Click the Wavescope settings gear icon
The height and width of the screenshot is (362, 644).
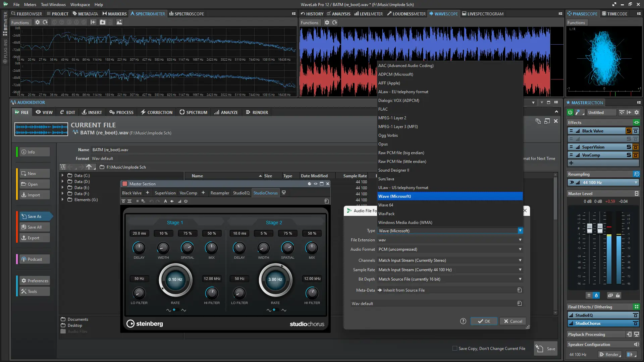pyautogui.click(x=327, y=22)
